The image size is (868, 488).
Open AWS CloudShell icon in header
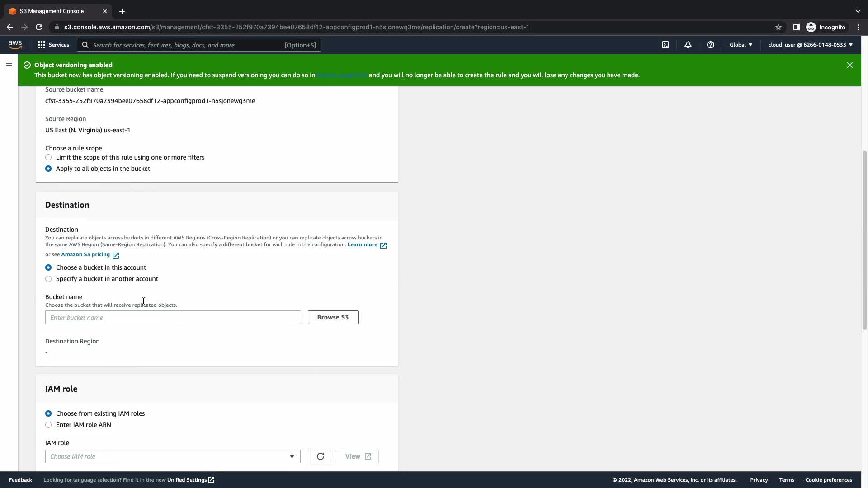[x=665, y=45]
